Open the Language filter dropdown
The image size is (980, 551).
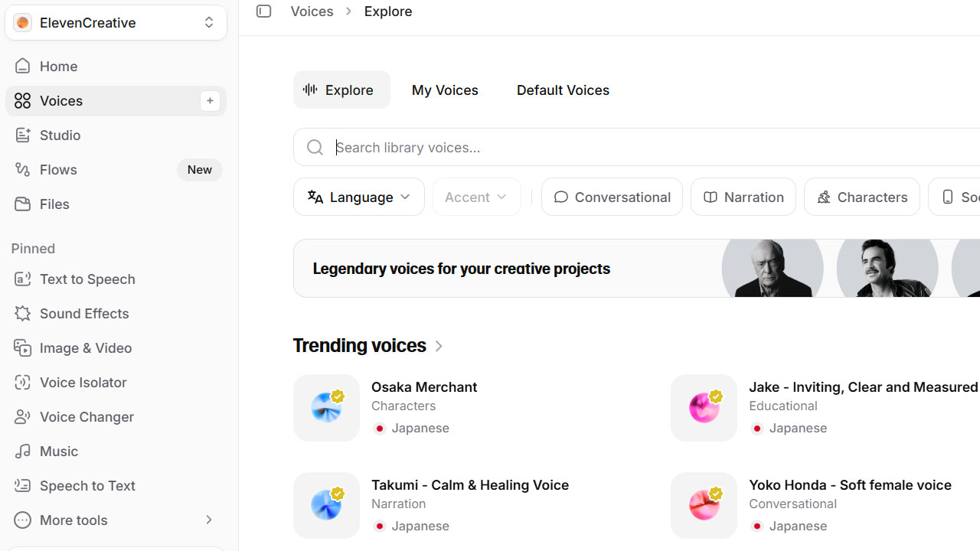pyautogui.click(x=358, y=197)
